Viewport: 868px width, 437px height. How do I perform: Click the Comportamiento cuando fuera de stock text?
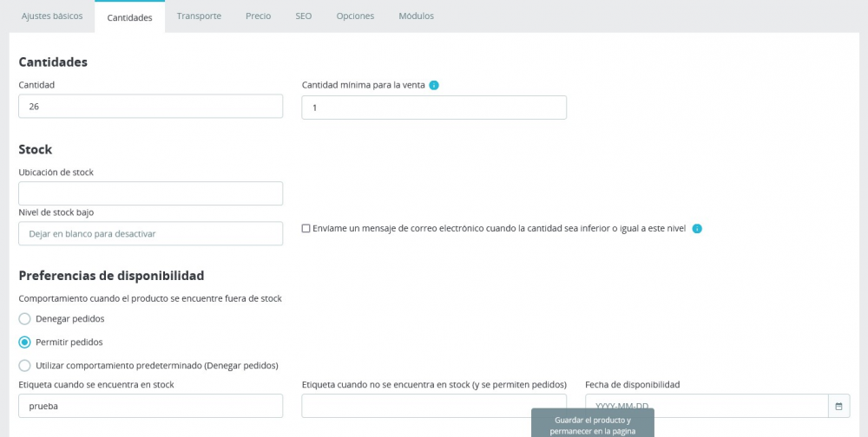pos(150,299)
